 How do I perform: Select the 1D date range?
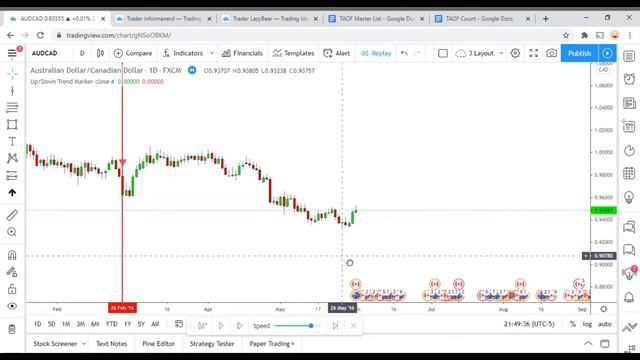(38, 324)
